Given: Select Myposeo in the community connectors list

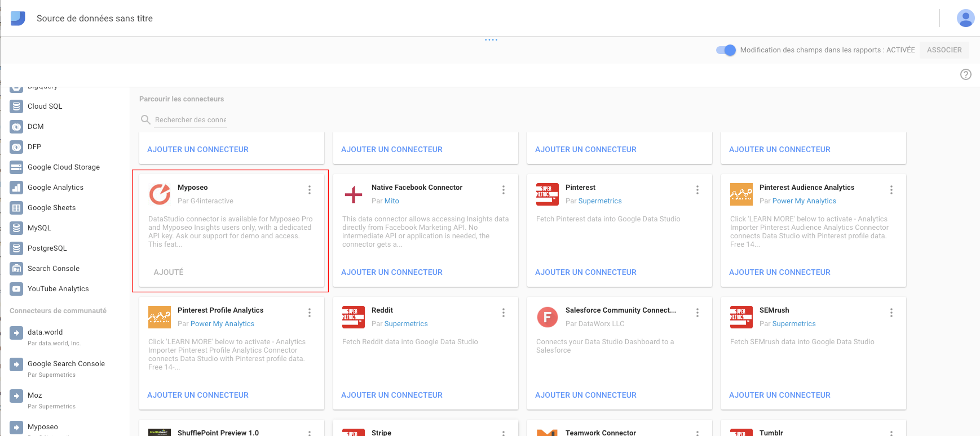Looking at the screenshot, I should pyautogui.click(x=43, y=427).
